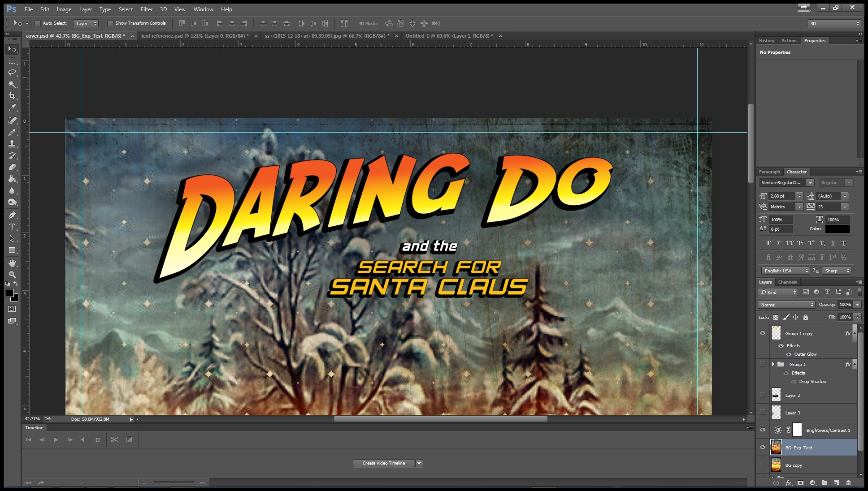
Task: Open the Normal blend mode dropdown
Action: tap(786, 305)
